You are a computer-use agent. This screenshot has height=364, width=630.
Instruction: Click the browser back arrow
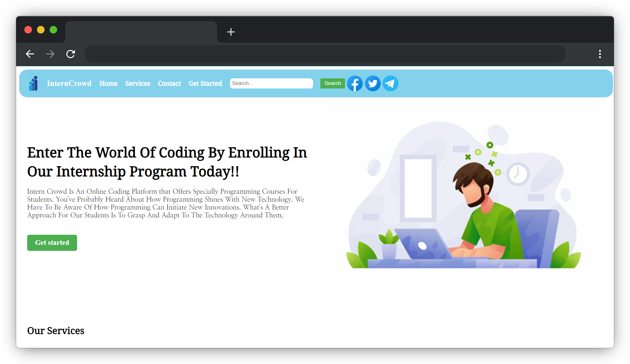30,54
